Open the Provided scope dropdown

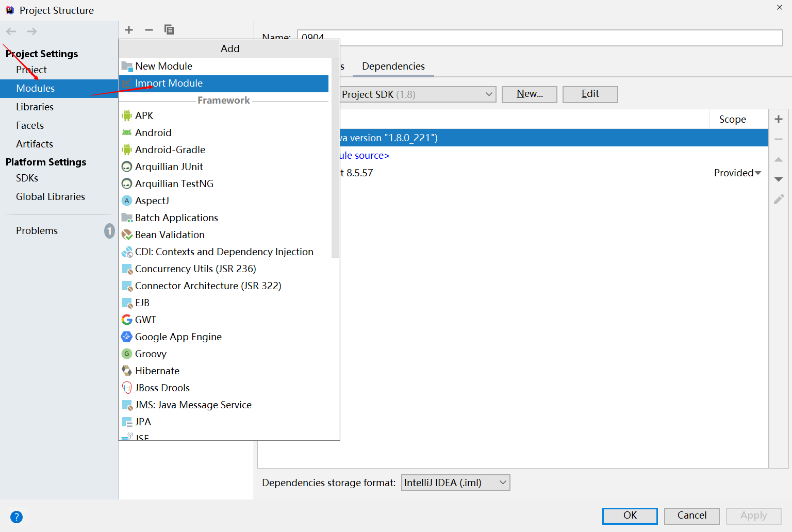[x=737, y=173]
